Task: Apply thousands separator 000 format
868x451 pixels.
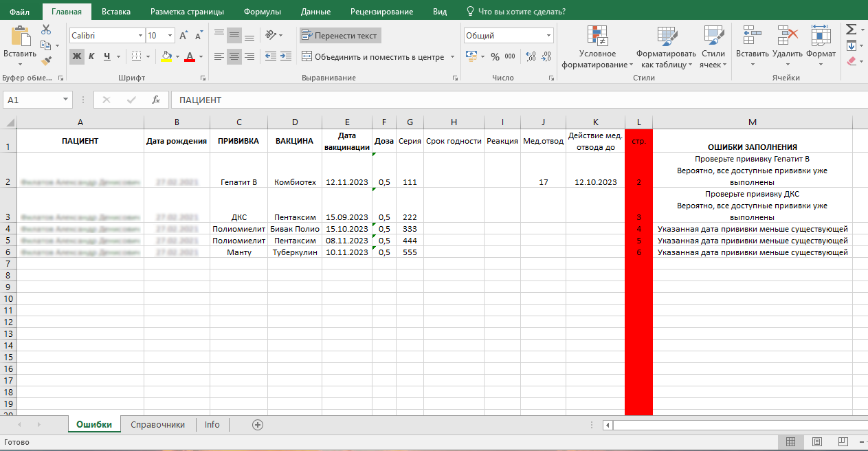Action: [510, 56]
